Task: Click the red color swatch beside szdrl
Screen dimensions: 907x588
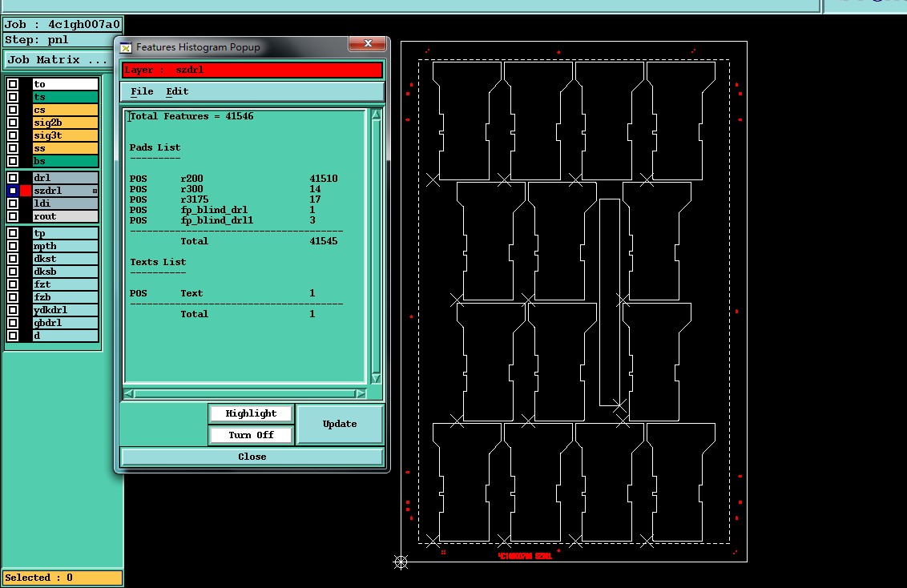Action: [26, 191]
